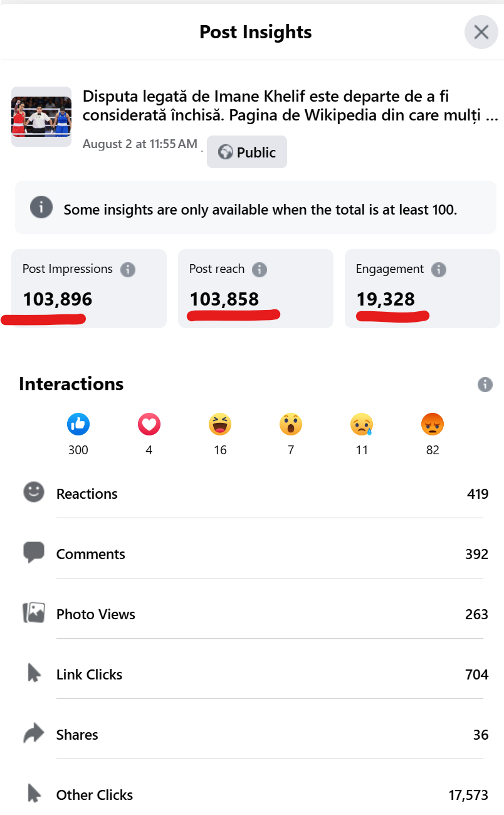Click the post thumbnail image
Viewport: 504px width, 815px height.
pyautogui.click(x=41, y=117)
